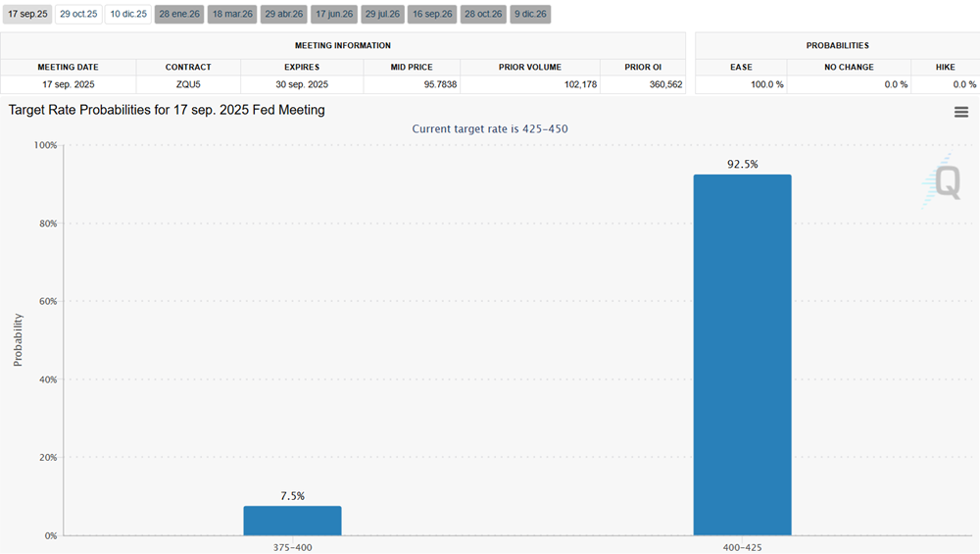Click the QuikStrike Q watermark logo
The height and width of the screenshot is (554, 980).
point(942,181)
